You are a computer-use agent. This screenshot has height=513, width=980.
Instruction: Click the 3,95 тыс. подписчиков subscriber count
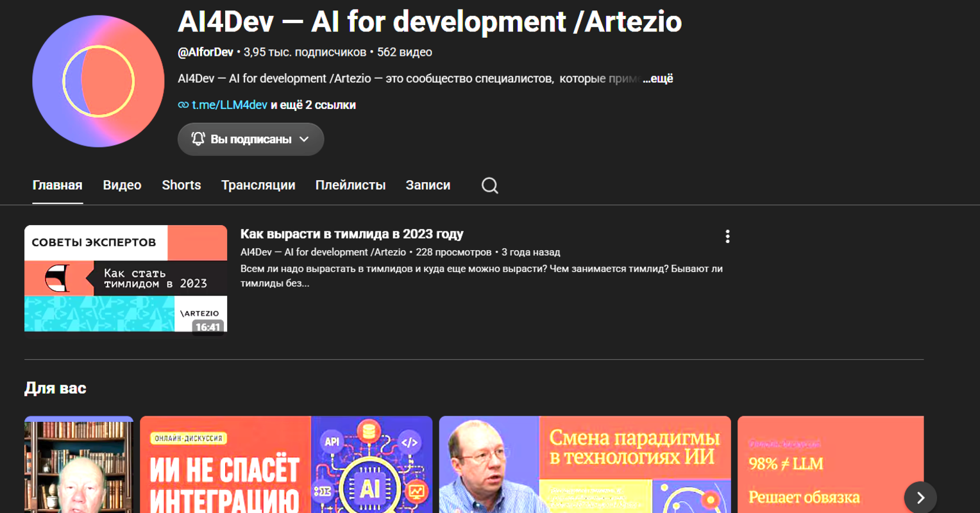(x=305, y=53)
